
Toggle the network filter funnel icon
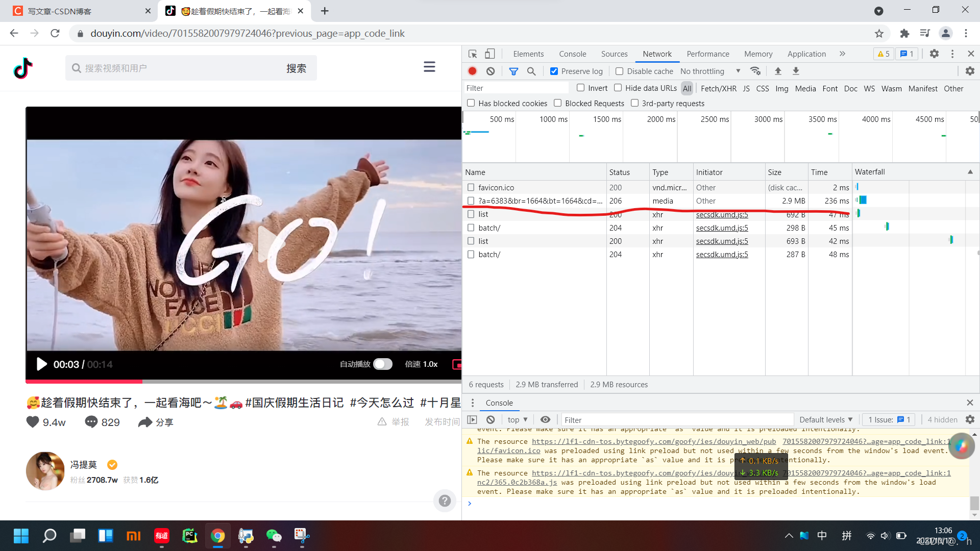click(513, 71)
